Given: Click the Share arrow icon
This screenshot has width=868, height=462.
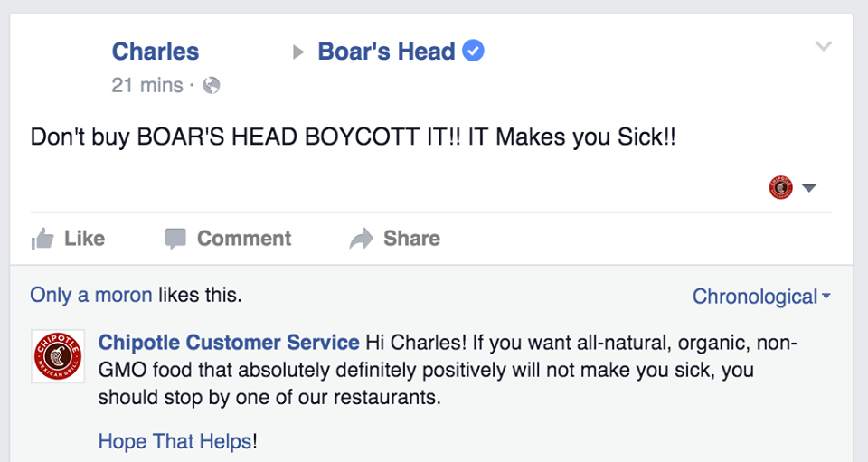Looking at the screenshot, I should coord(362,239).
